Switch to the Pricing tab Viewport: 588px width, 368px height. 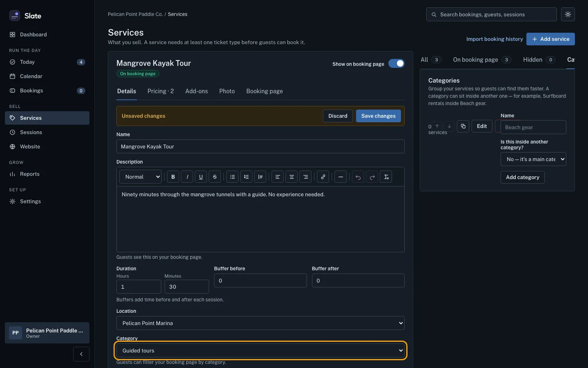tap(160, 91)
